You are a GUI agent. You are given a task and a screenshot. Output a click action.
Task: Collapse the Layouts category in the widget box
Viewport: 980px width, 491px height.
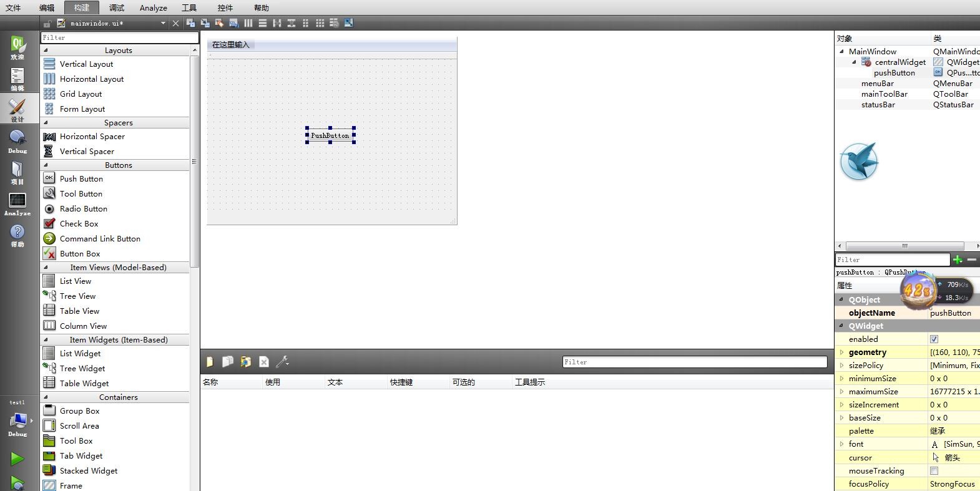point(46,51)
